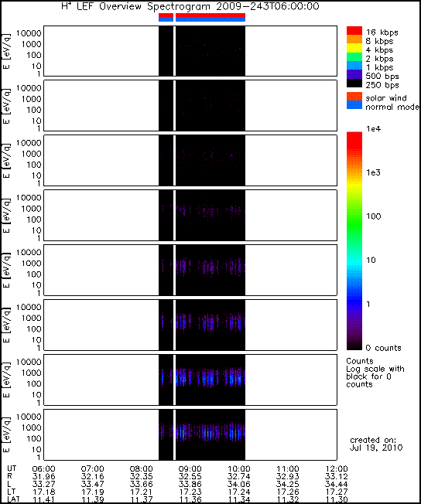Click the bottom spectrogram panel's data region
The width and height of the screenshot is (421, 504).
[202, 434]
